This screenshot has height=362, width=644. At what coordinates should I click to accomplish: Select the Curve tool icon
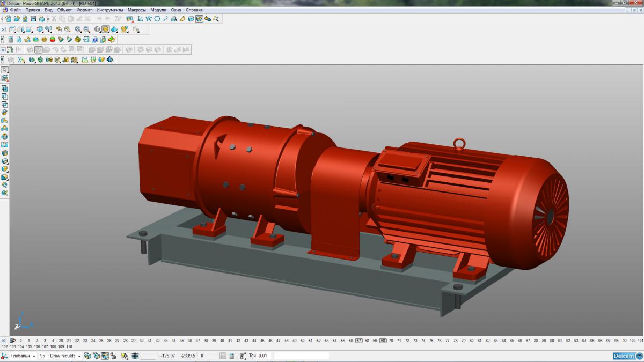click(x=165, y=19)
